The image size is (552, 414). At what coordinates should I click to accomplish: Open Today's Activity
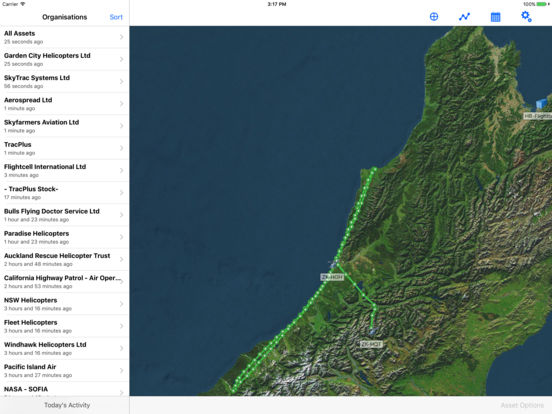tap(67, 405)
